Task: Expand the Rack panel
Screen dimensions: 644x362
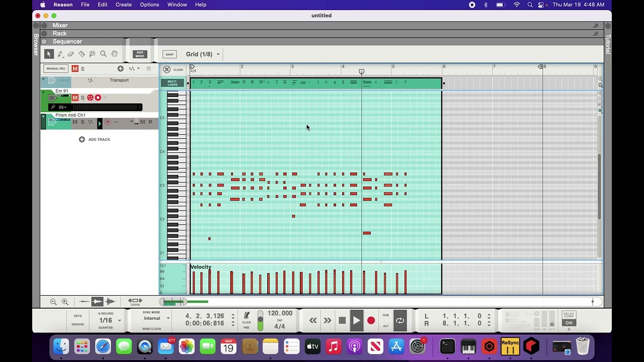Action: click(x=59, y=33)
